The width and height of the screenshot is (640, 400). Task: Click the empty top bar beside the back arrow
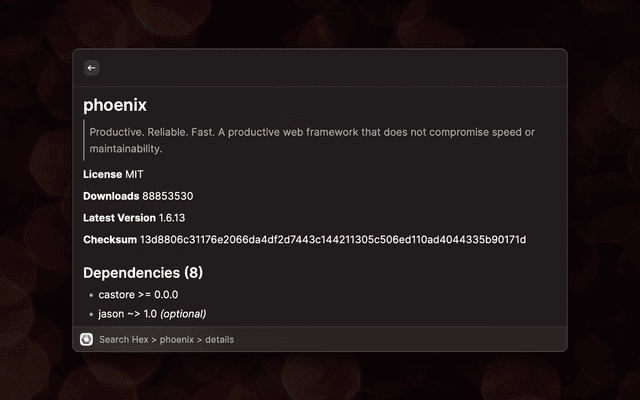330,68
